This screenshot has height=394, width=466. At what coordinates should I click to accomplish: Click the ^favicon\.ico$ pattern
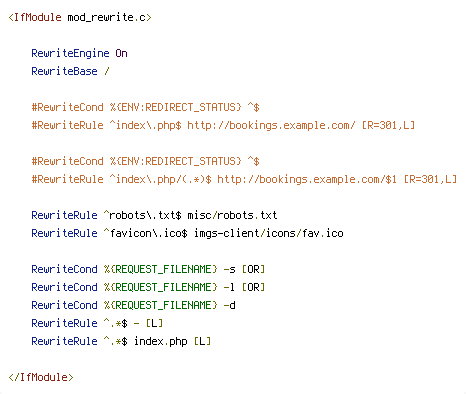point(145,233)
